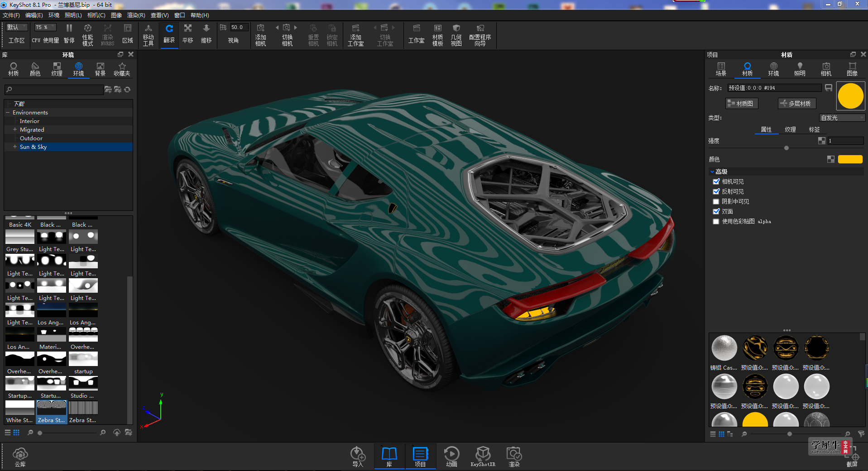This screenshot has height=471, width=868.
Task: Open the material Type dropdown
Action: point(842,118)
